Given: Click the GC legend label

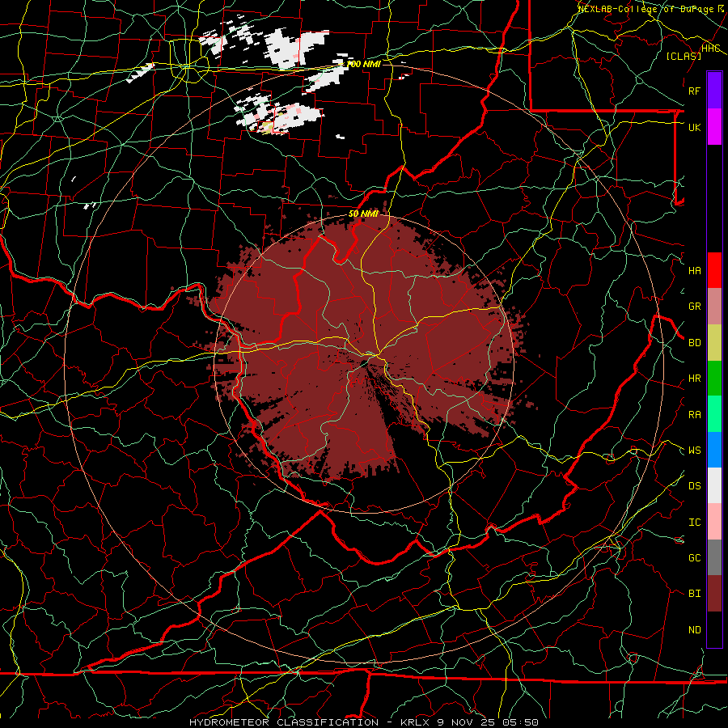Looking at the screenshot, I should [694, 558].
